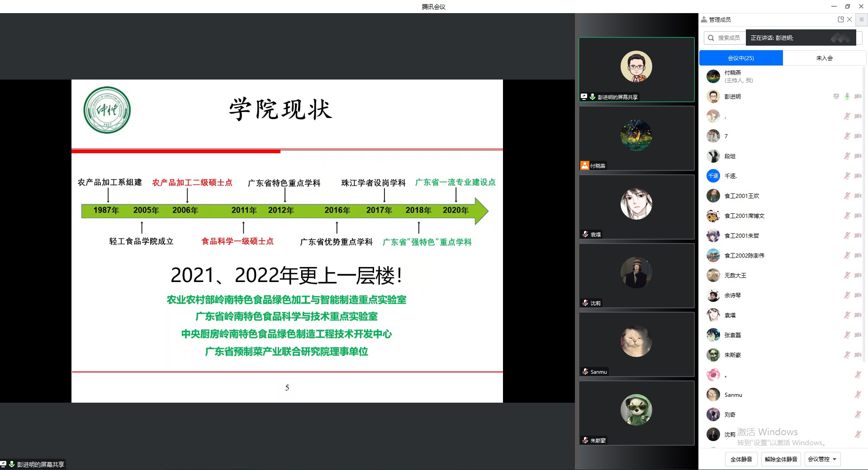This screenshot has width=868, height=470.
Task: Click the camera icon for 无敌大王
Action: (x=858, y=275)
